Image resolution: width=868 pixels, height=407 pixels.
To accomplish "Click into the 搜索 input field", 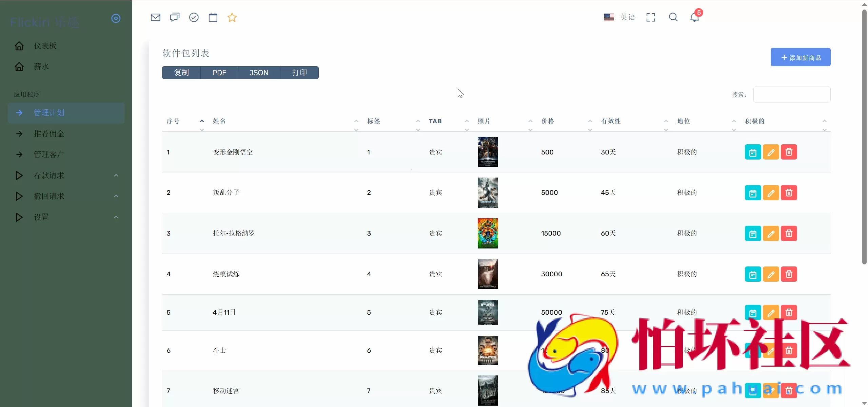I will [x=792, y=94].
